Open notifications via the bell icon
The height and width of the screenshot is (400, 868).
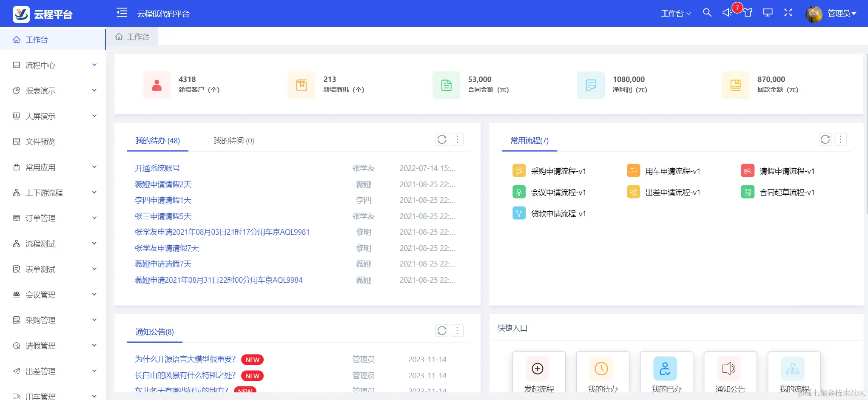pos(727,13)
